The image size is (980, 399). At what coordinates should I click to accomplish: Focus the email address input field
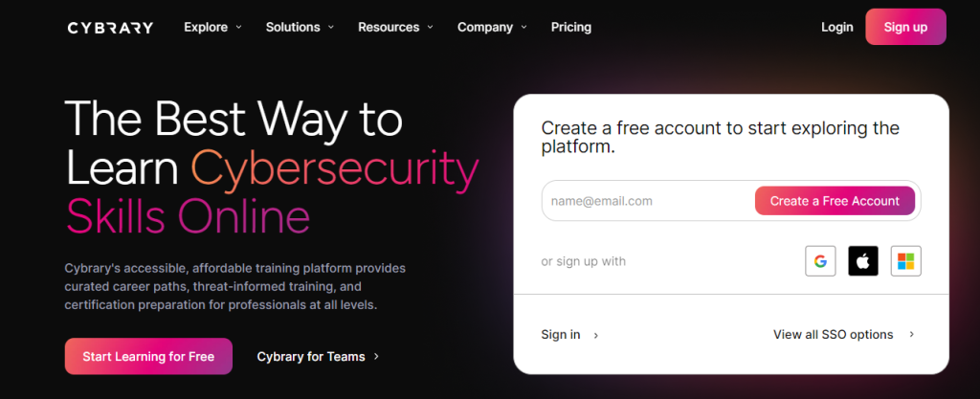coord(647,201)
